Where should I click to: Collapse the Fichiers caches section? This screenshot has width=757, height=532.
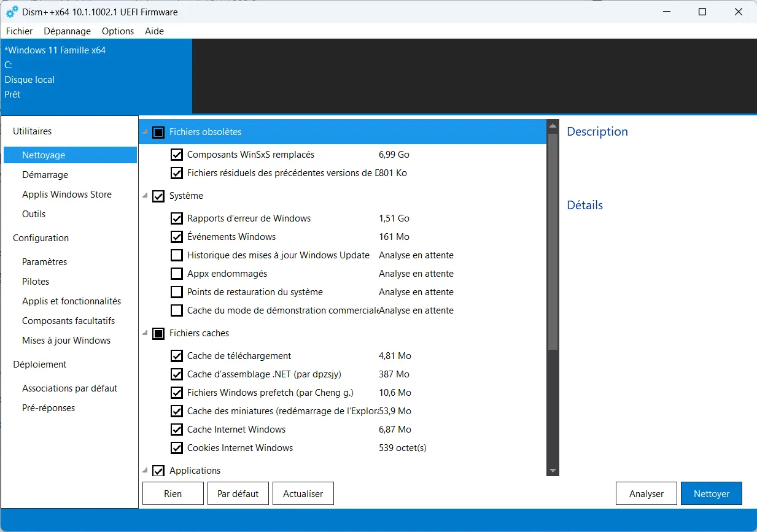pyautogui.click(x=145, y=333)
